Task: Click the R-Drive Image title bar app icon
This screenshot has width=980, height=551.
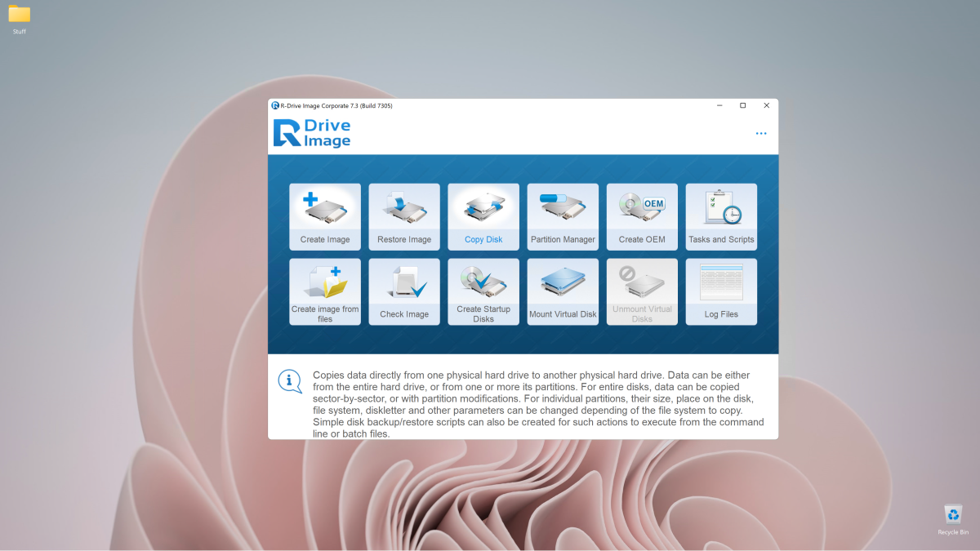Action: (x=275, y=105)
